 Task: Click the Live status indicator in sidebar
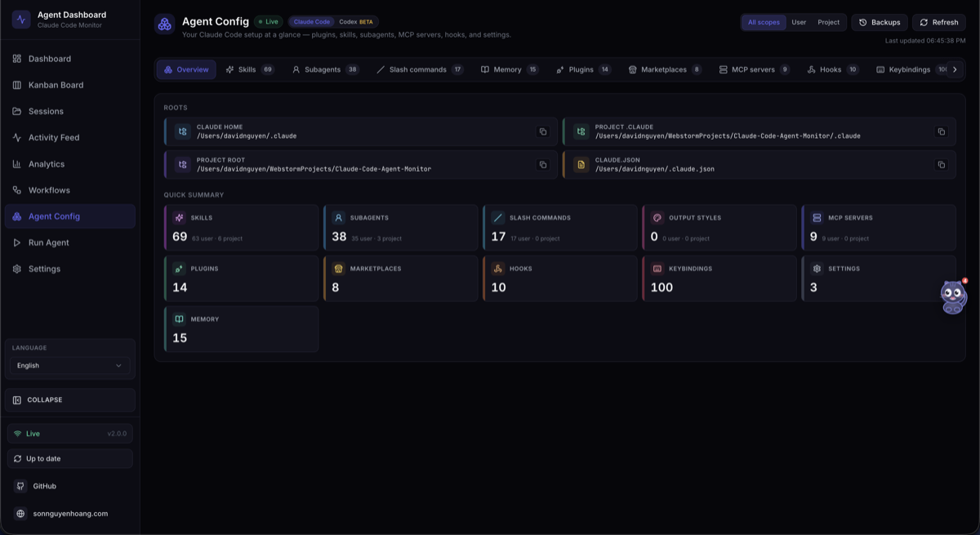[x=69, y=434]
